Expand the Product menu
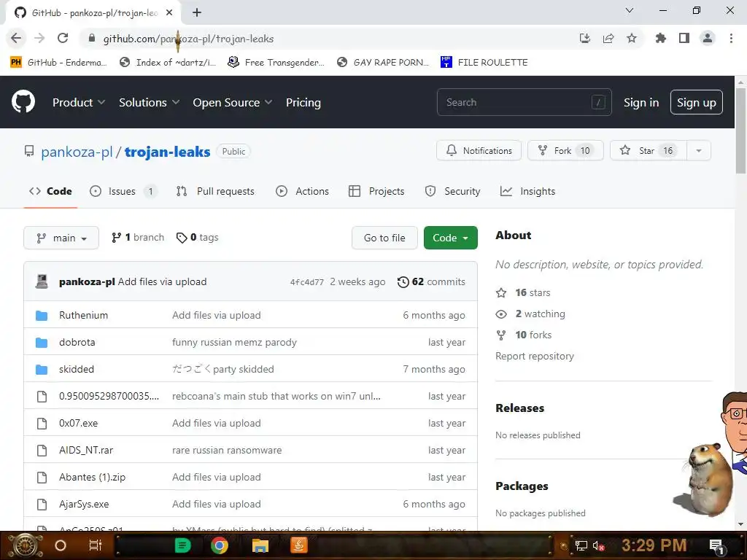The image size is (747, 560). (x=79, y=102)
